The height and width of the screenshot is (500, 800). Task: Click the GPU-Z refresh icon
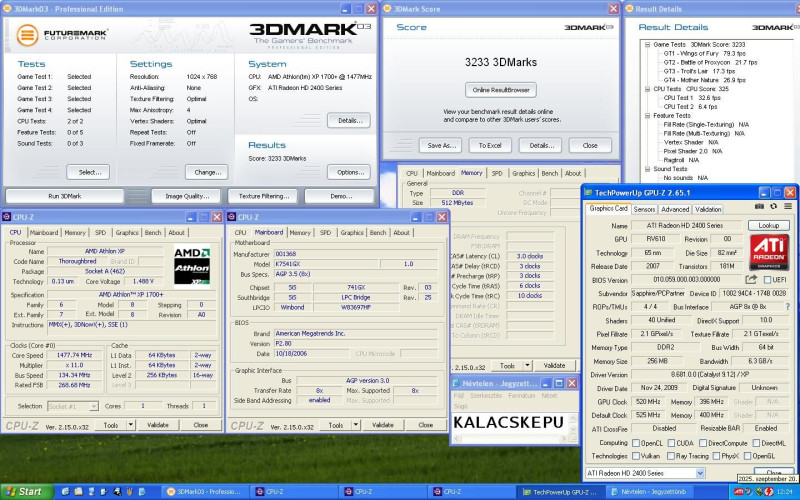(x=773, y=206)
